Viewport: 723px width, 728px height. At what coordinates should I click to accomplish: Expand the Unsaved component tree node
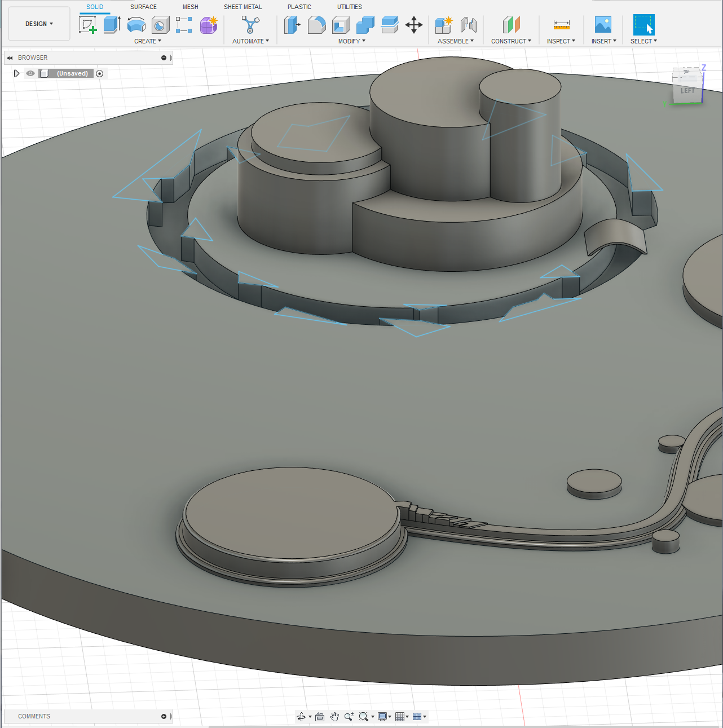pyautogui.click(x=16, y=73)
